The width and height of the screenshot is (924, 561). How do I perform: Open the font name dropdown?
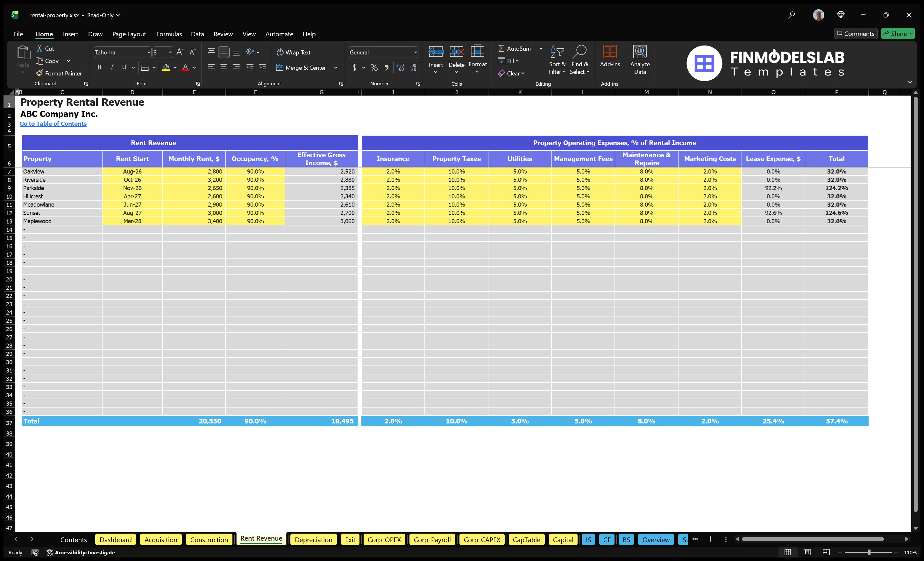tap(148, 53)
